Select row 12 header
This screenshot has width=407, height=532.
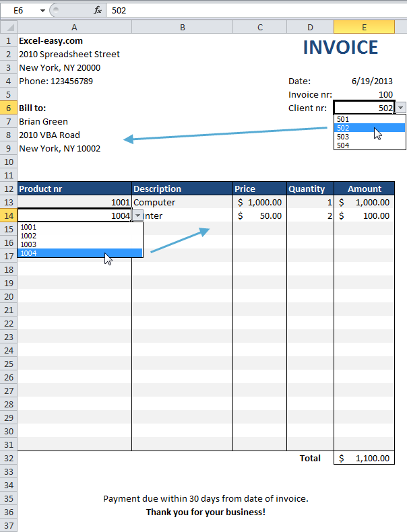(9, 189)
